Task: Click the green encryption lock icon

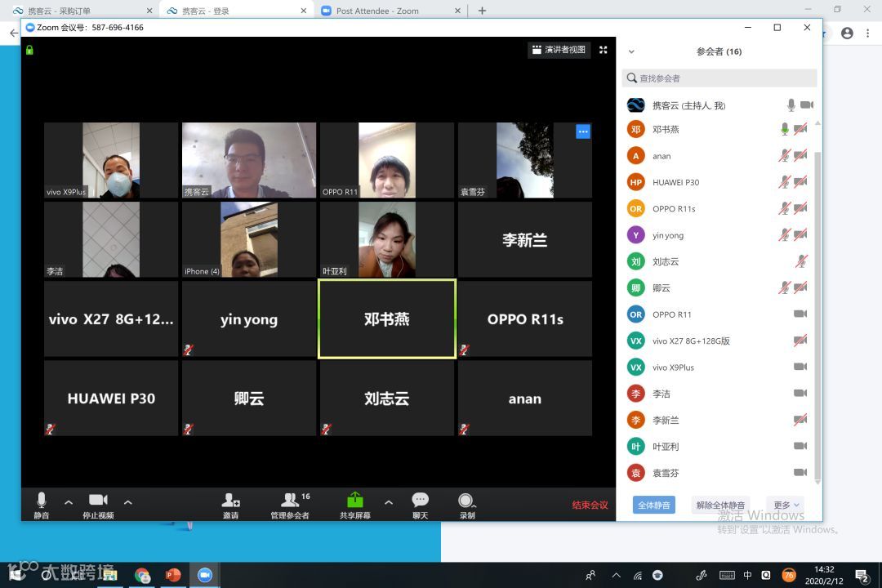Action: pyautogui.click(x=29, y=50)
